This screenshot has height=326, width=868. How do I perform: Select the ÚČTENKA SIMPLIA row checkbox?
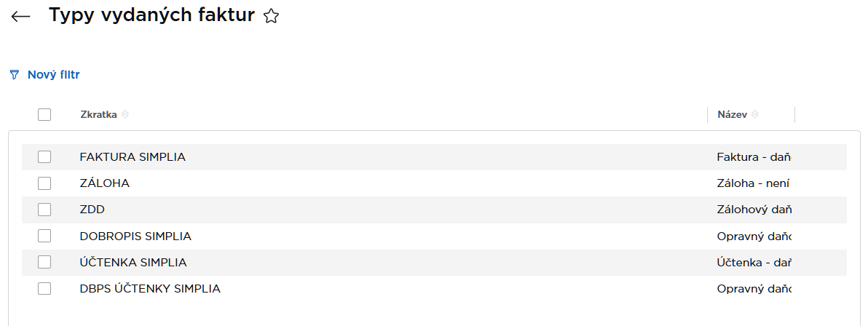coord(44,262)
